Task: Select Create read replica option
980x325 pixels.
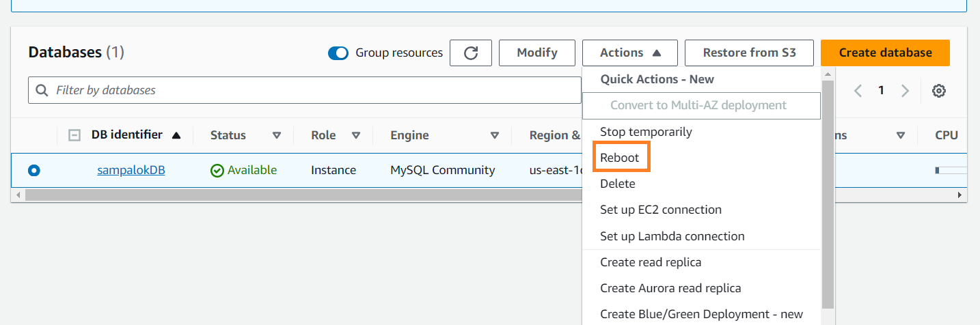Action: coord(651,262)
